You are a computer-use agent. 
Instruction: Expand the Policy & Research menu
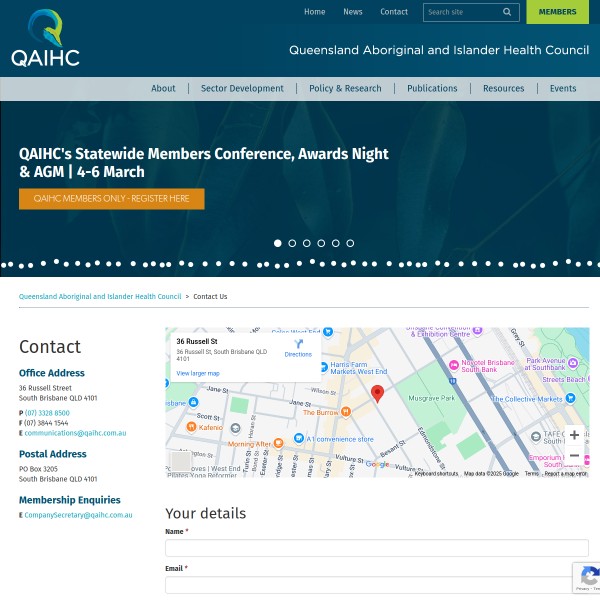click(x=345, y=88)
